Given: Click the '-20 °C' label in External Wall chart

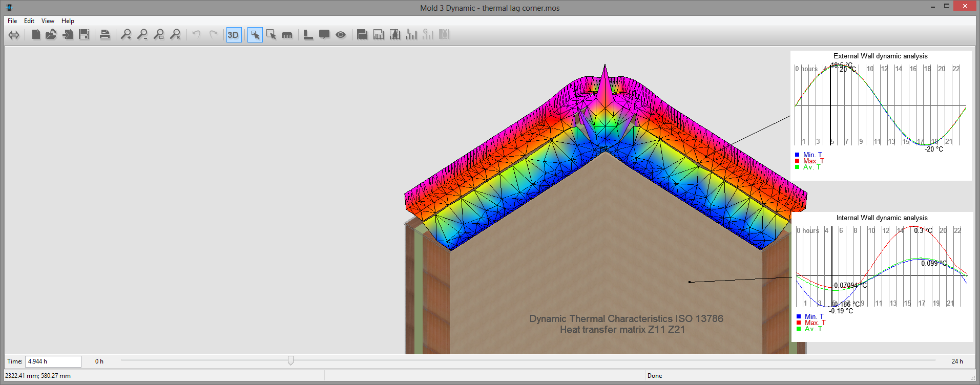Looking at the screenshot, I should (934, 149).
